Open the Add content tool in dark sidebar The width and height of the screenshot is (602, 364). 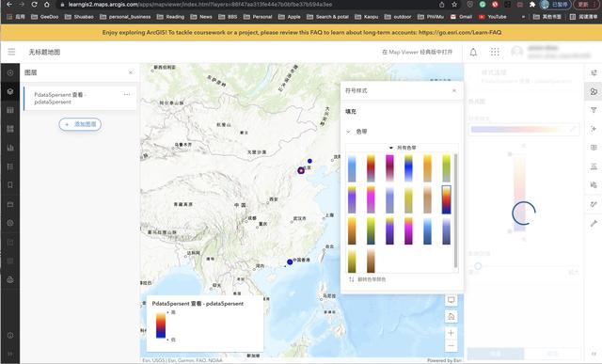click(x=10, y=72)
